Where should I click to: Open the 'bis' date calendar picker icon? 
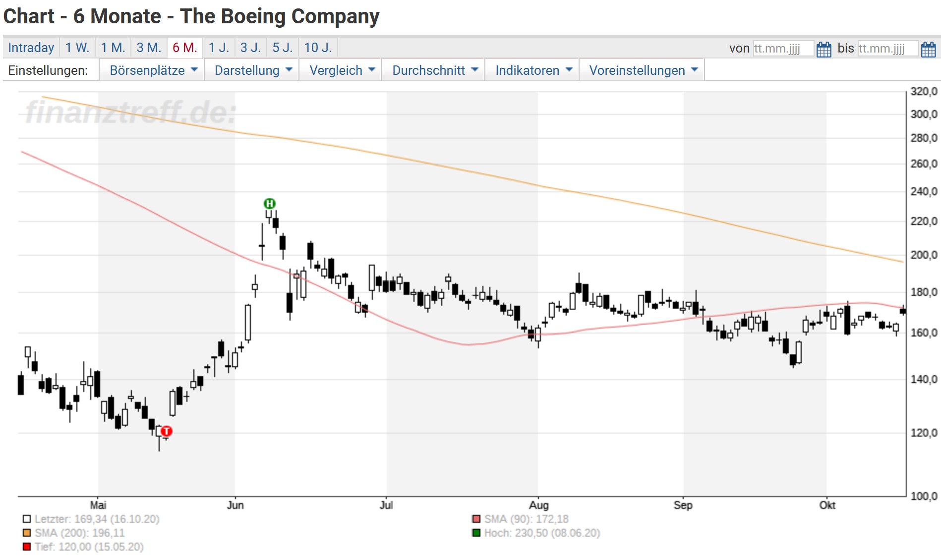click(928, 49)
